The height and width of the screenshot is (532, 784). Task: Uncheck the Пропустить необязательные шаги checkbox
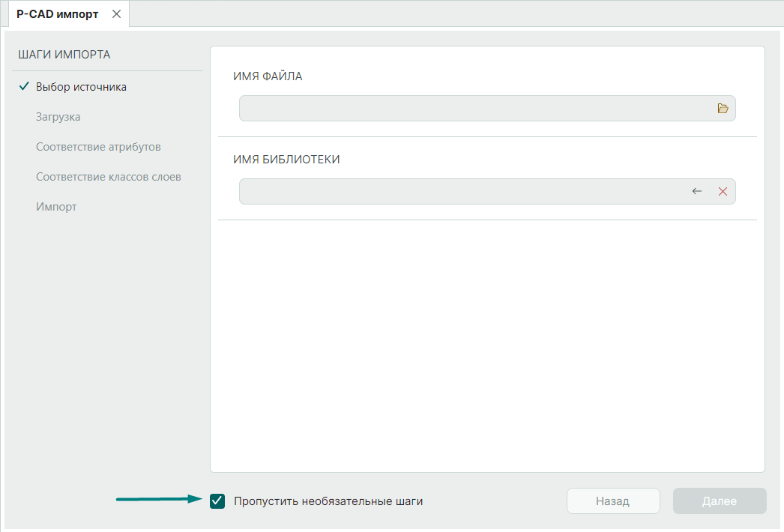tap(218, 501)
